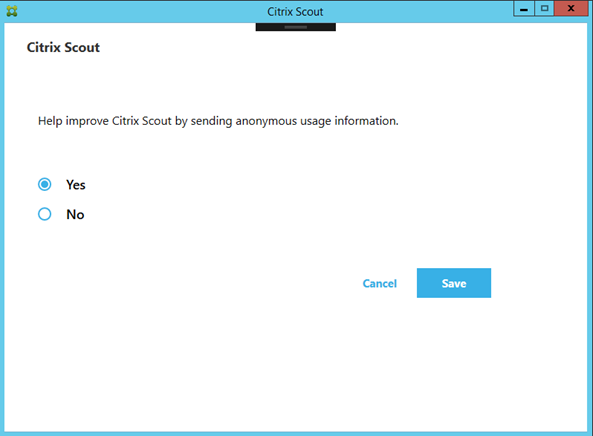Select the No radio button

coord(45,214)
